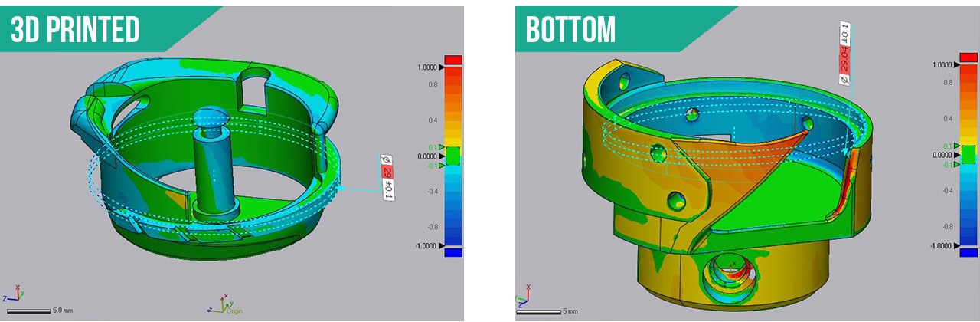Click the Ø 29.04 ±0.1 dimension label
The height and width of the screenshot is (322, 980).
point(846,53)
